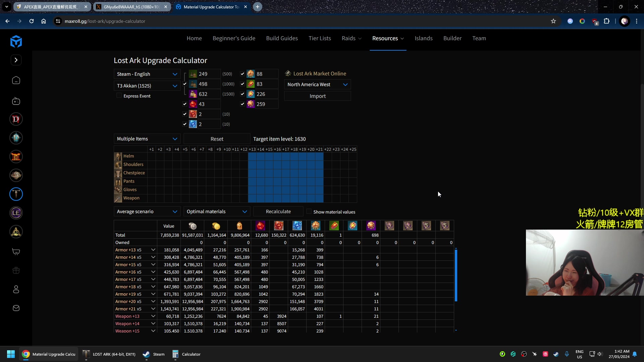
Task: Click the Guardian Stone icon column header
Action: [297, 226]
